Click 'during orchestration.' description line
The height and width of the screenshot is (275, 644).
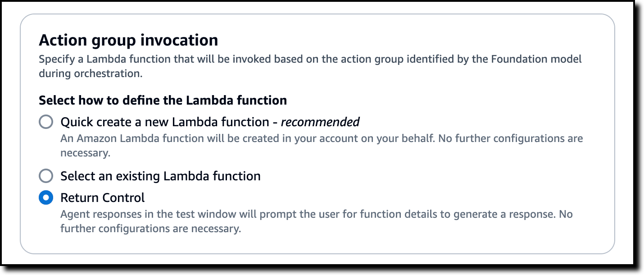(91, 73)
